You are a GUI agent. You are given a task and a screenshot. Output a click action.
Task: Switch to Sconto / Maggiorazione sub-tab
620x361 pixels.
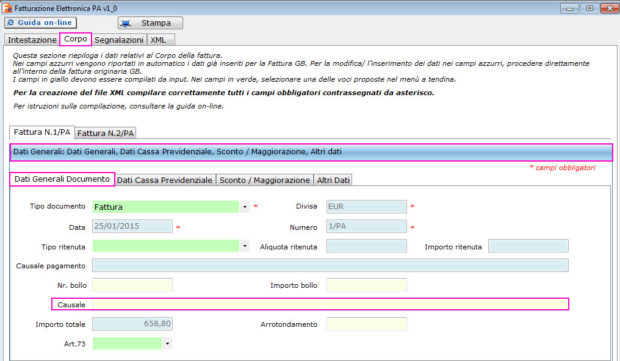pos(265,180)
